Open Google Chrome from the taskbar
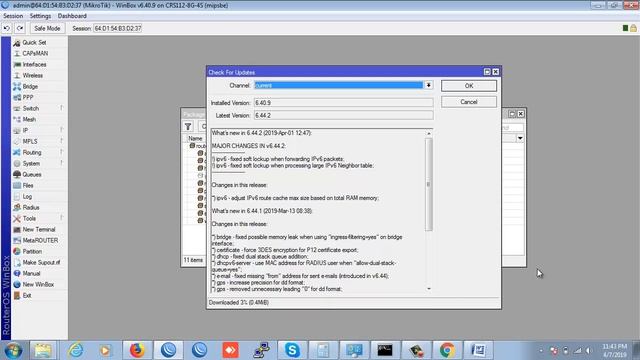640x360 pixels. coord(447,350)
